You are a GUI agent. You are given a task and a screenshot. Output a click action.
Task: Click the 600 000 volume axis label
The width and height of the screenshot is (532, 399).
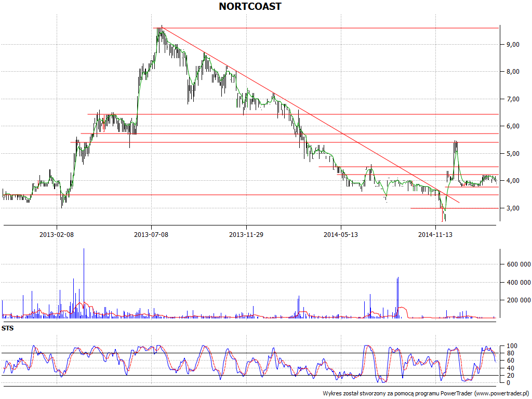pos(518,264)
